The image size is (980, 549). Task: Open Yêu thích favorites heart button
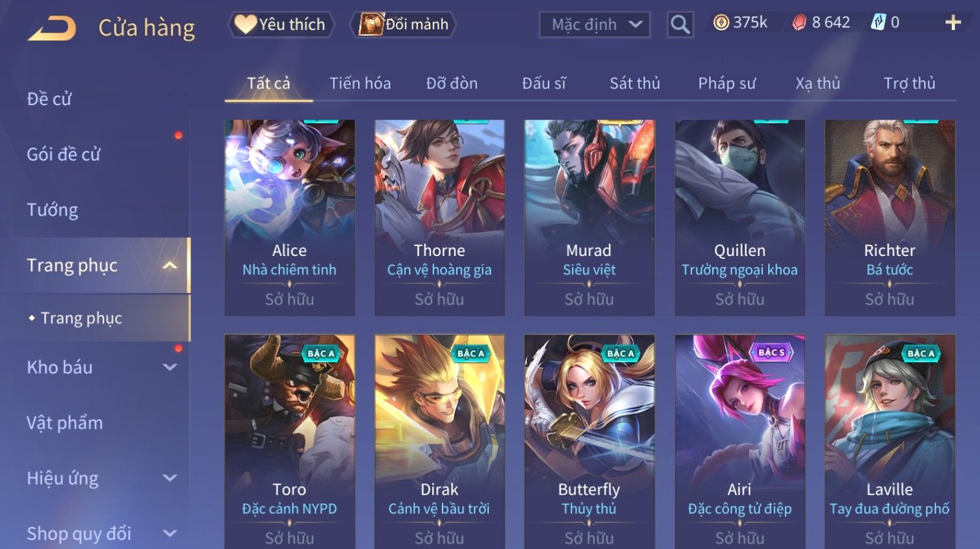pos(281,25)
